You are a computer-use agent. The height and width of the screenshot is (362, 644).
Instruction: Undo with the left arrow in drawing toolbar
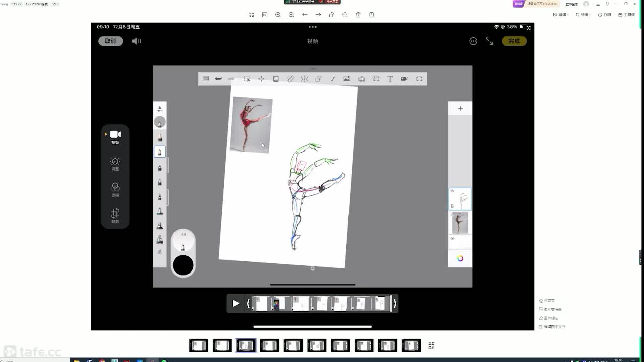[x=218, y=79]
